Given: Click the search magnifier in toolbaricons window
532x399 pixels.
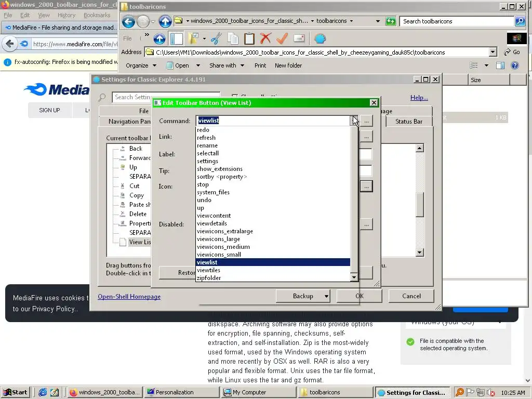Looking at the screenshot, I should (520, 21).
